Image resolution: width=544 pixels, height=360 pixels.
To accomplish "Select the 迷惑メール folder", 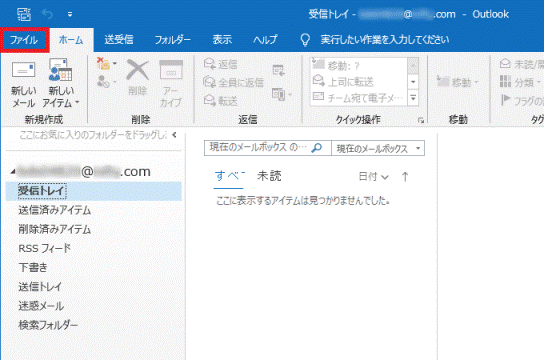I will click(x=41, y=306).
